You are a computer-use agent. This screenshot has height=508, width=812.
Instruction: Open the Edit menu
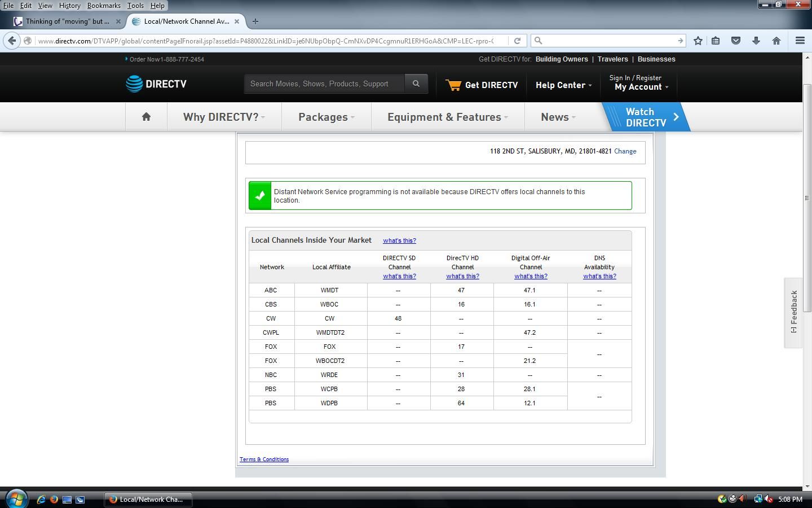point(26,5)
